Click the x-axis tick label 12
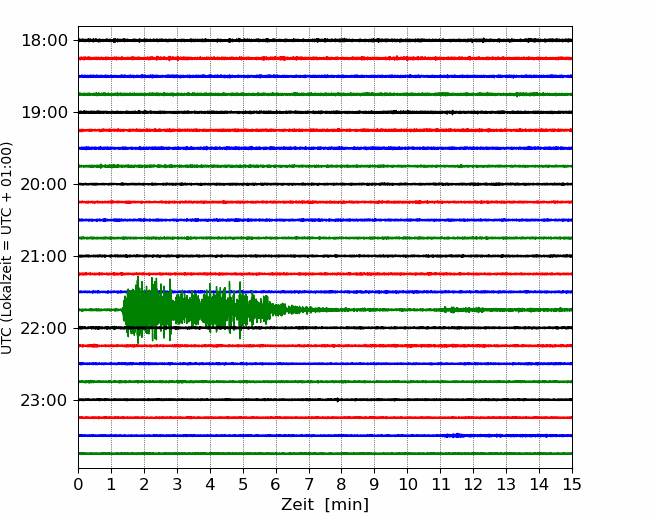Image resolution: width=650 pixels, height=520 pixels. click(x=473, y=484)
